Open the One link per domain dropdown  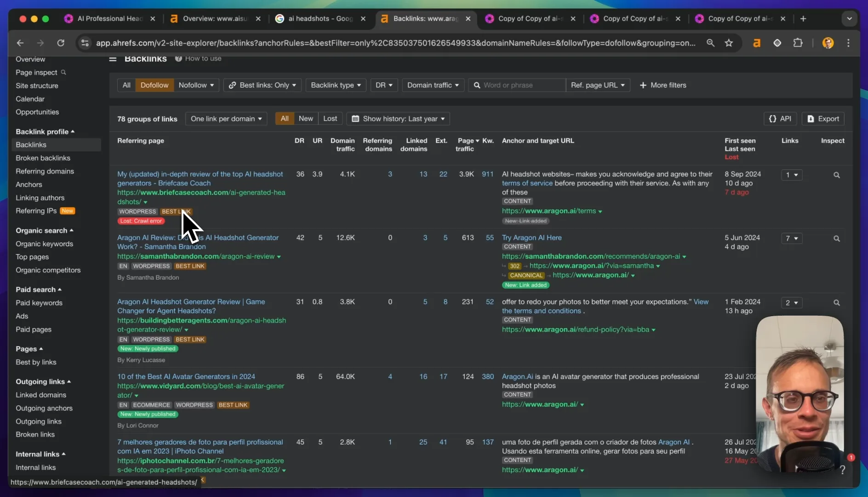click(x=226, y=119)
